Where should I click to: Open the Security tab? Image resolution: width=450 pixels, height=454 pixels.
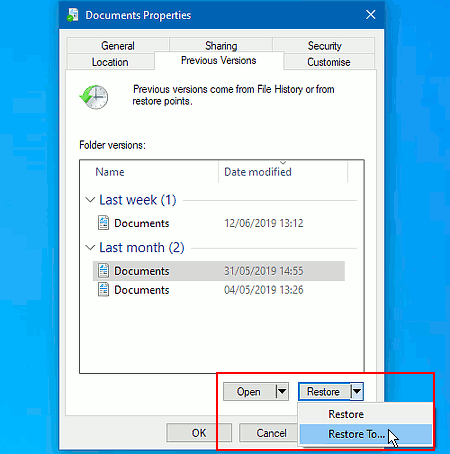pos(324,46)
